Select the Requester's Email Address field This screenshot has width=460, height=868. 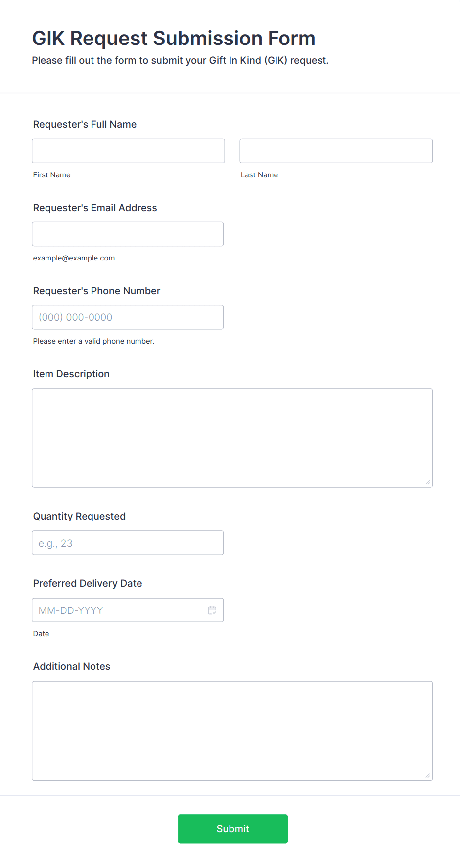[x=128, y=234]
